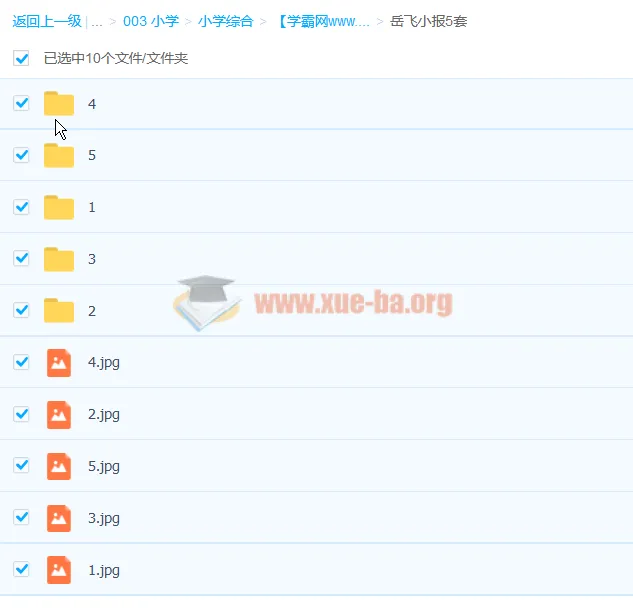The width and height of the screenshot is (633, 608).
Task: Expand the breadcrumb ellipsis path
Action: click(x=97, y=20)
